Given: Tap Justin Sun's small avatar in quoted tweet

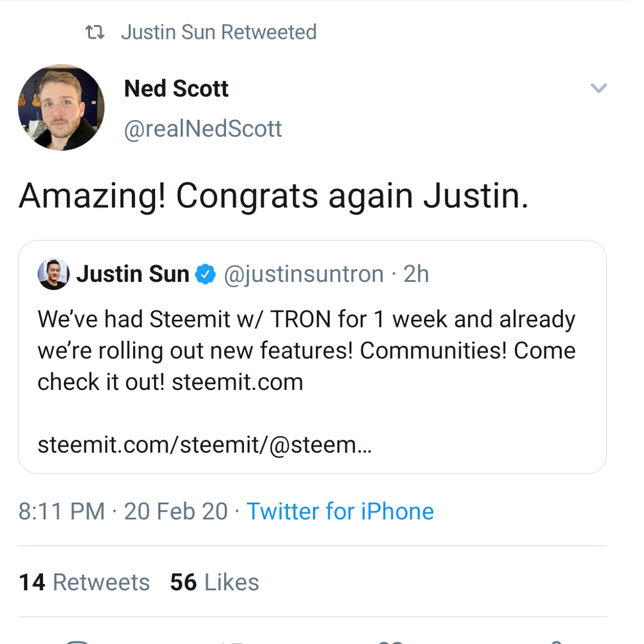Looking at the screenshot, I should click(x=53, y=274).
